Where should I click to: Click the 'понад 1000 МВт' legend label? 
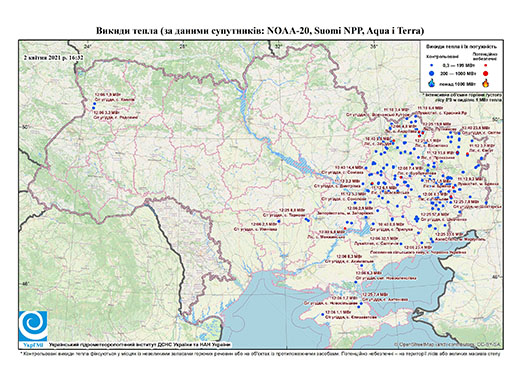[x=457, y=83]
